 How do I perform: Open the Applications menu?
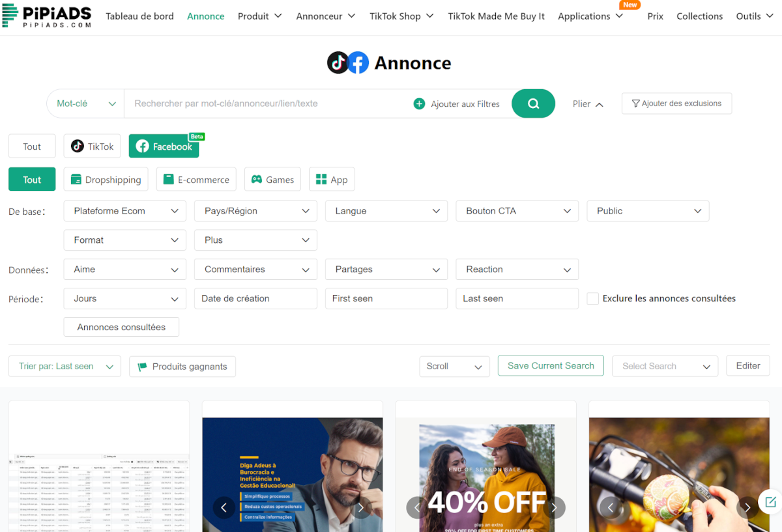[x=590, y=16]
